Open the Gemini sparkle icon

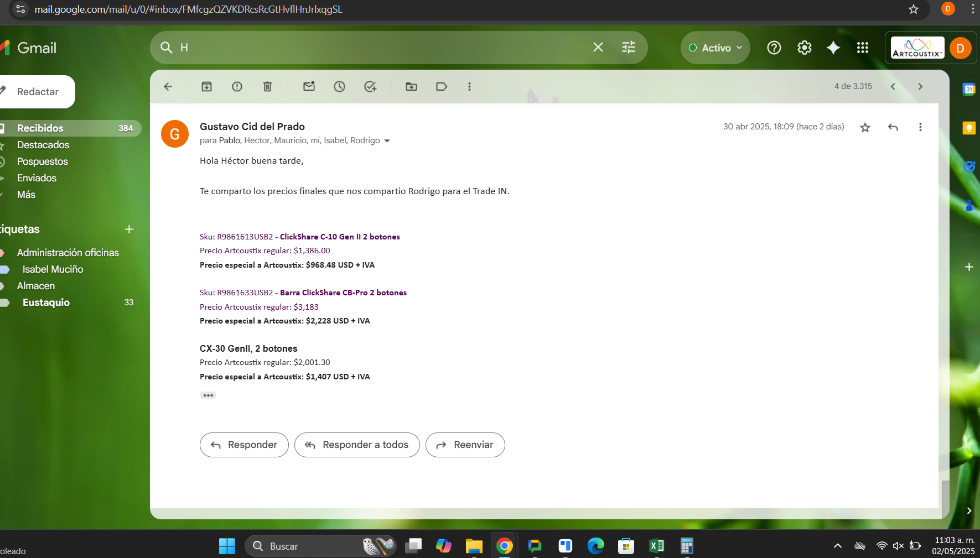coord(833,48)
